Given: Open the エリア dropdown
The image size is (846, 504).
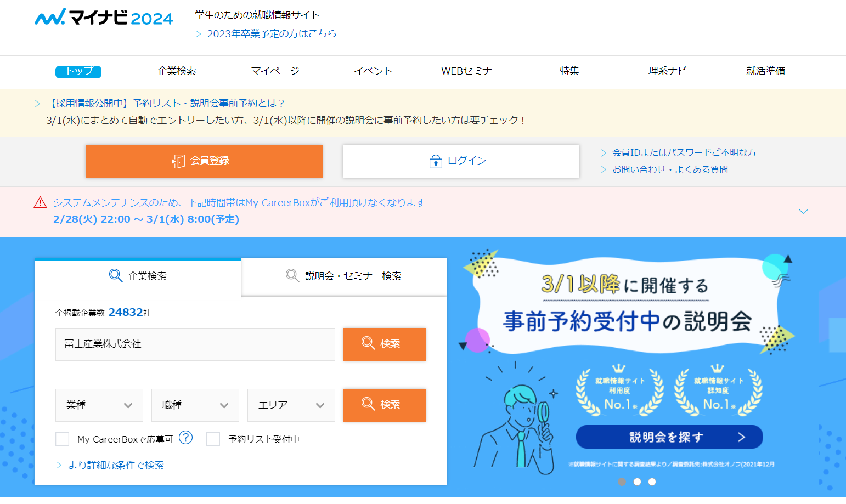Looking at the screenshot, I should click(291, 405).
